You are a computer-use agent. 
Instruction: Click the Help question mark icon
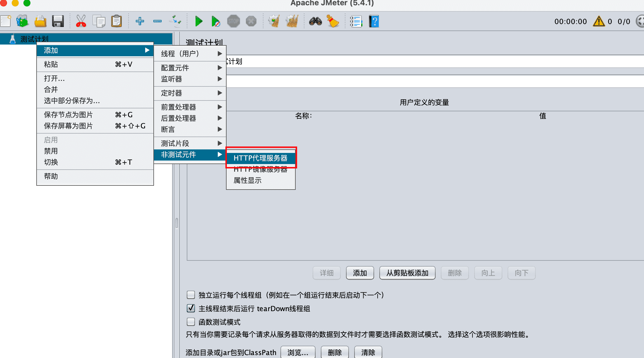click(x=374, y=21)
